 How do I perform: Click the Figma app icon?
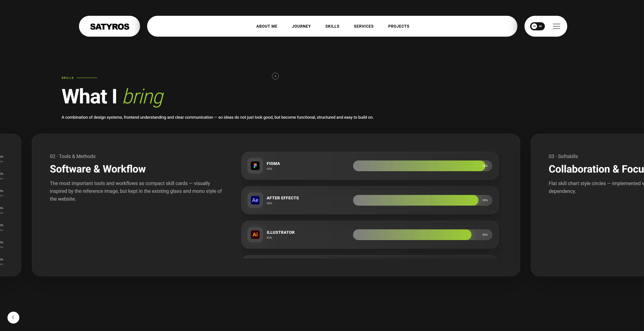(x=255, y=166)
